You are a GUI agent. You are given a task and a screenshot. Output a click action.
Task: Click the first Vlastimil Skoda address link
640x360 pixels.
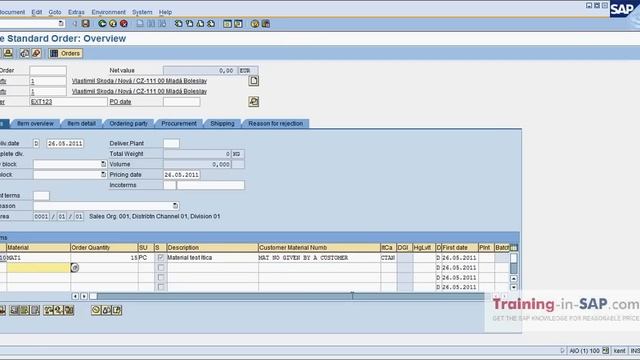pyautogui.click(x=139, y=81)
